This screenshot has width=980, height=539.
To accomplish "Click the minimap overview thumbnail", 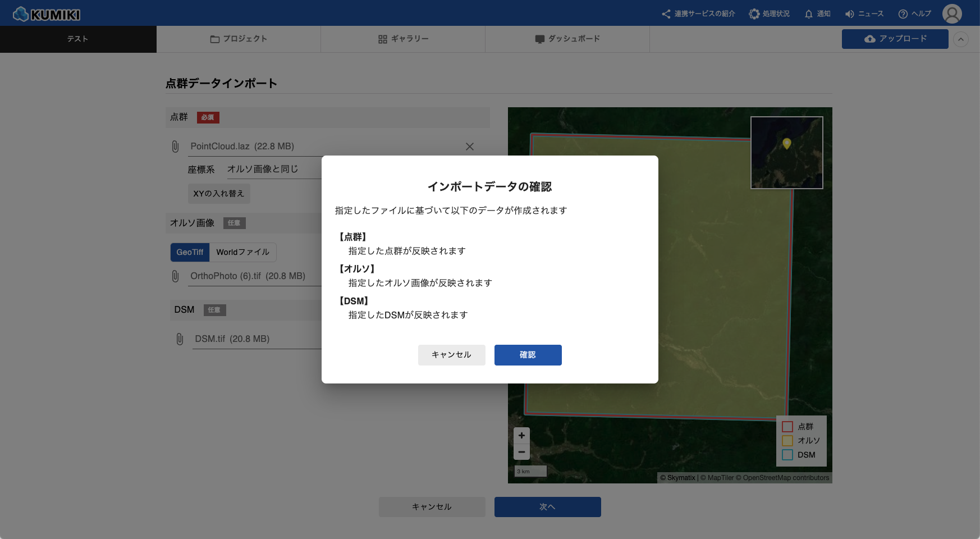I will click(786, 153).
